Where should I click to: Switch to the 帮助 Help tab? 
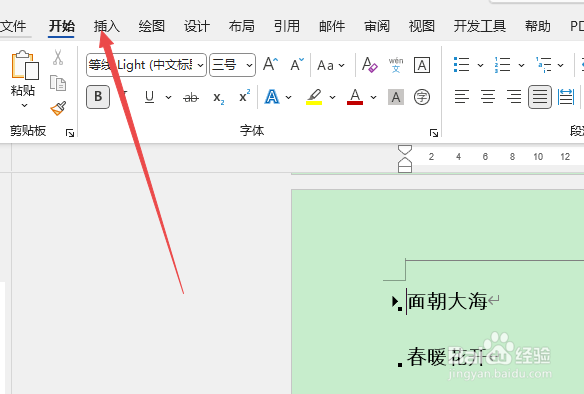(x=538, y=26)
